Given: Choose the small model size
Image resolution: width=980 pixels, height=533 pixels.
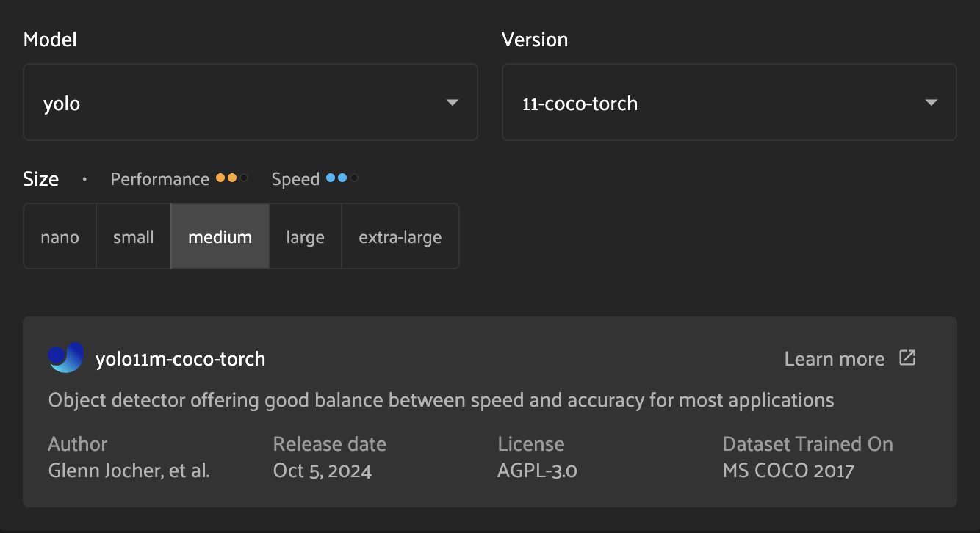Looking at the screenshot, I should click(x=134, y=237).
